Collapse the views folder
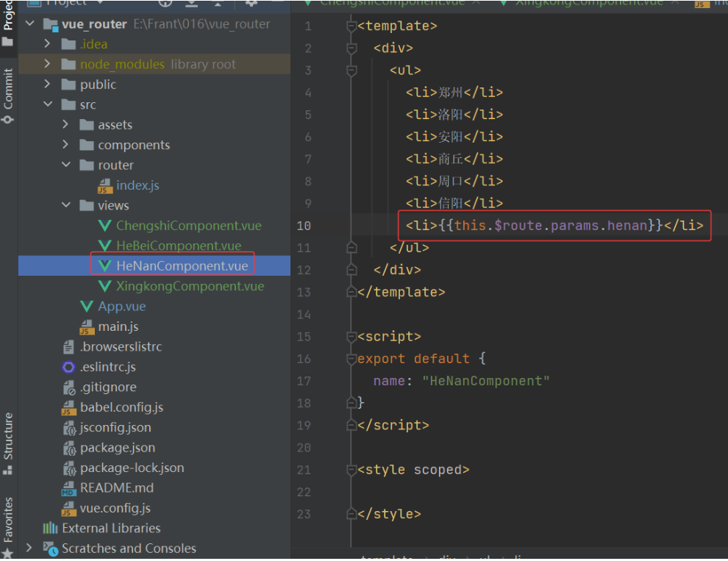Viewport: 728px width, 561px height. tap(66, 205)
